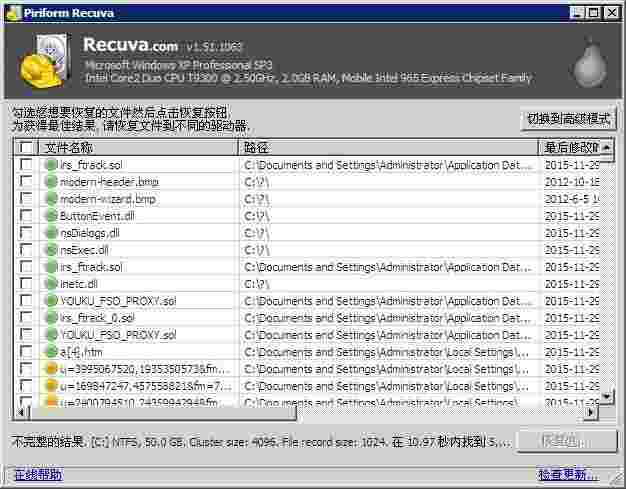Click the green dot next to irs_ftrack_0.sol
Image resolution: width=626 pixels, height=489 pixels.
pos(51,318)
